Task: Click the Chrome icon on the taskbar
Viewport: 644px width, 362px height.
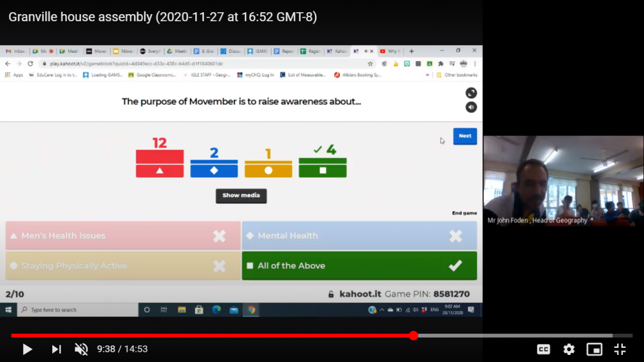Action: coord(251,310)
